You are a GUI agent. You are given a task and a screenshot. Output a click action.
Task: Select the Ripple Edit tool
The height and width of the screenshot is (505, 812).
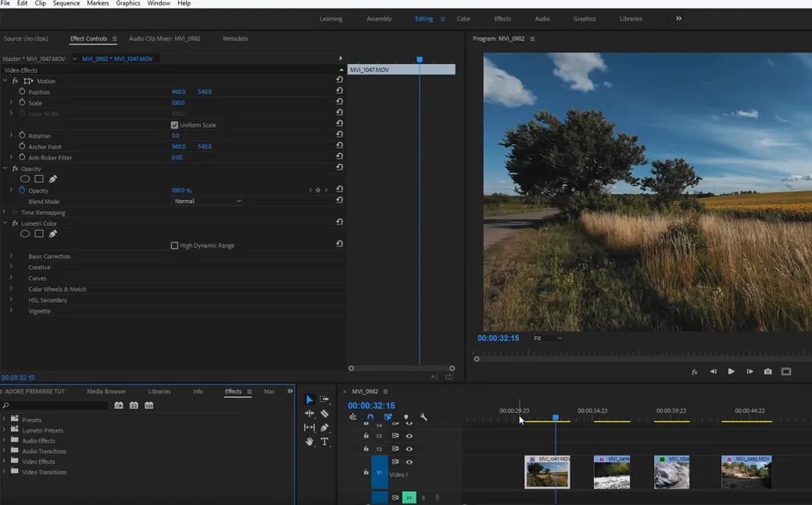(x=309, y=414)
